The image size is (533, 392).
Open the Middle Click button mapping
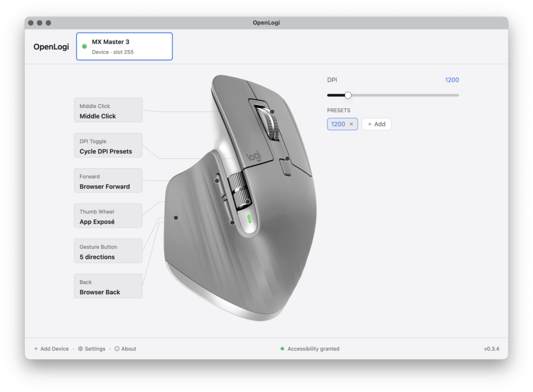[x=108, y=110]
